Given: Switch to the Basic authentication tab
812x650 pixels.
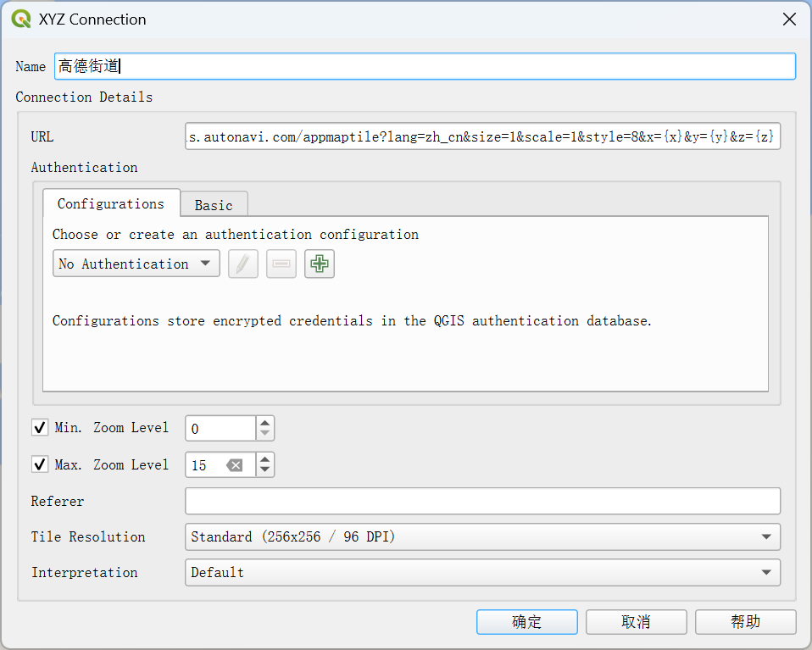Looking at the screenshot, I should [x=214, y=205].
